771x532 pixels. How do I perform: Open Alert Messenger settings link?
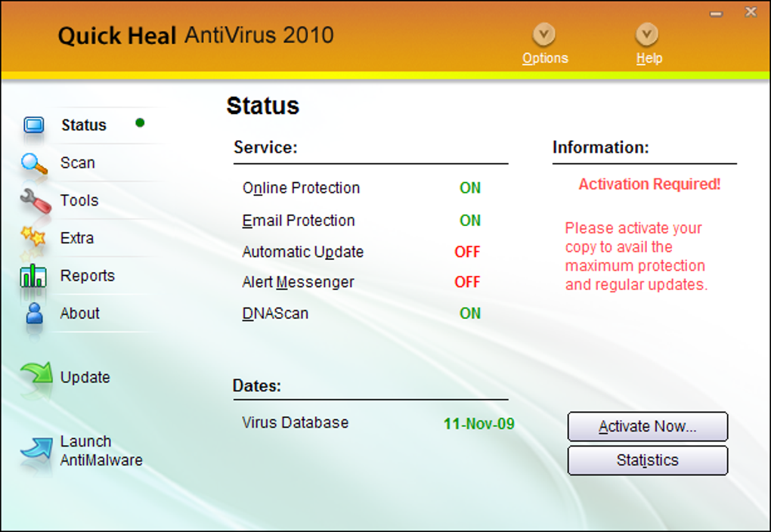click(x=298, y=282)
